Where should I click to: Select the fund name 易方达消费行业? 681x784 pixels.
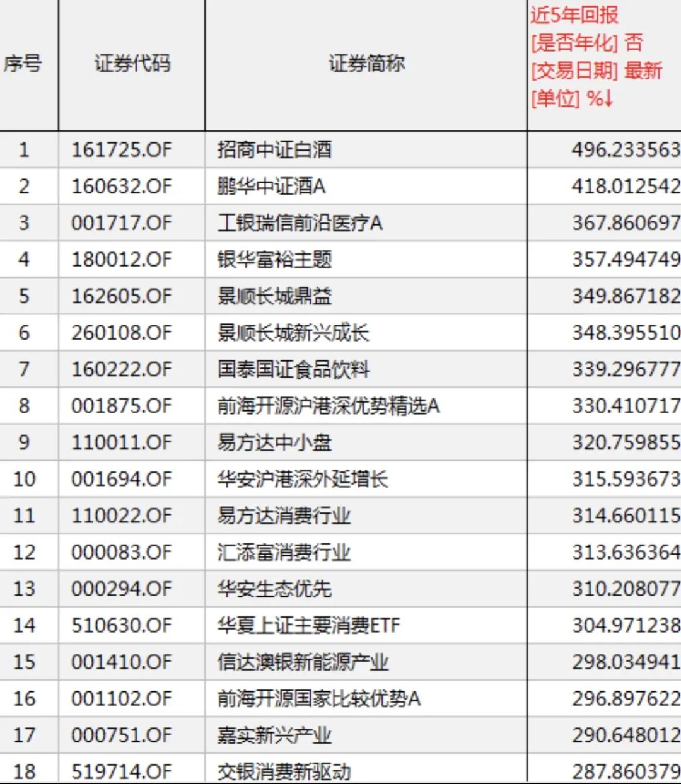point(284,516)
